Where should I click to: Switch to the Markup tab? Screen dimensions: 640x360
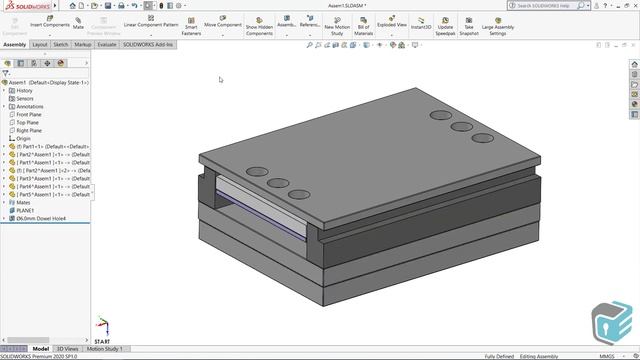(x=83, y=44)
